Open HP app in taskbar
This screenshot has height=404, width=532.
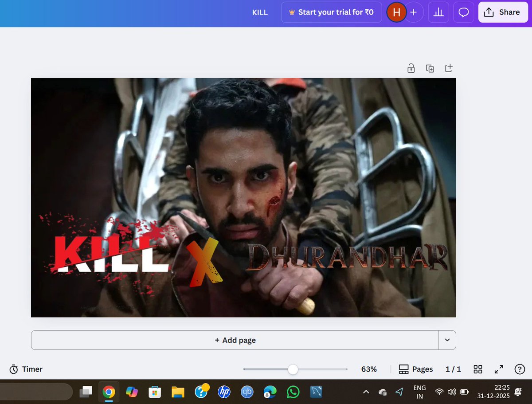pos(224,392)
